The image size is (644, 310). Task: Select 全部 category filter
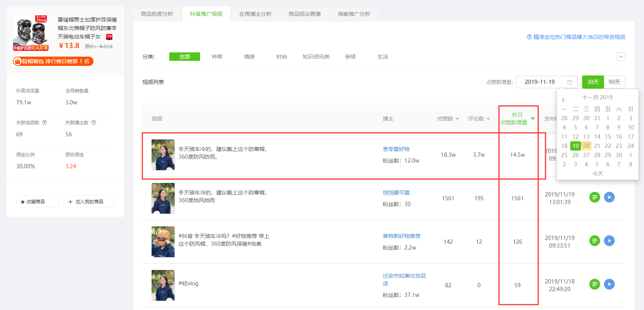click(185, 57)
